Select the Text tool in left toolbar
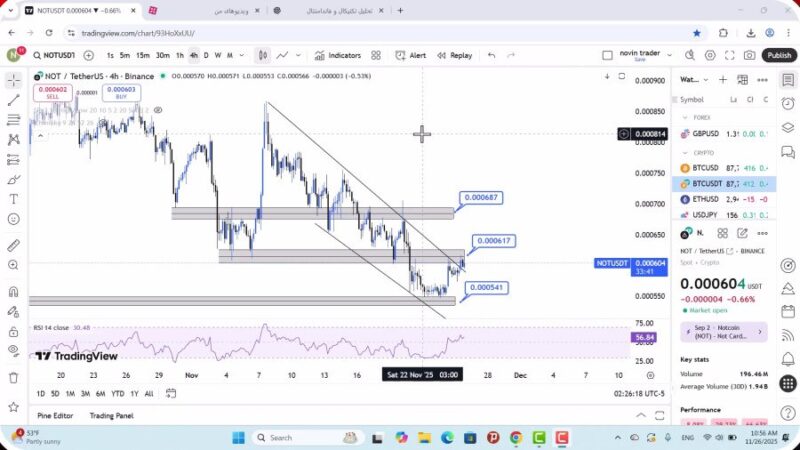 [x=13, y=199]
